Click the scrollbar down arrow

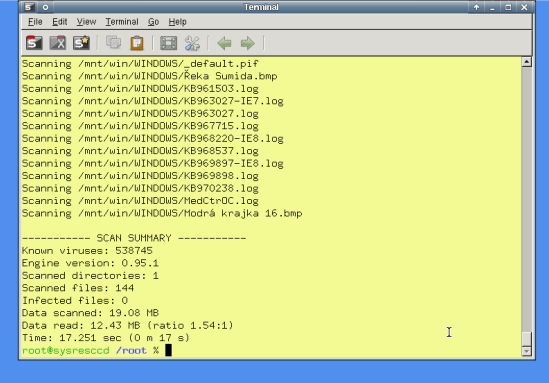527,351
